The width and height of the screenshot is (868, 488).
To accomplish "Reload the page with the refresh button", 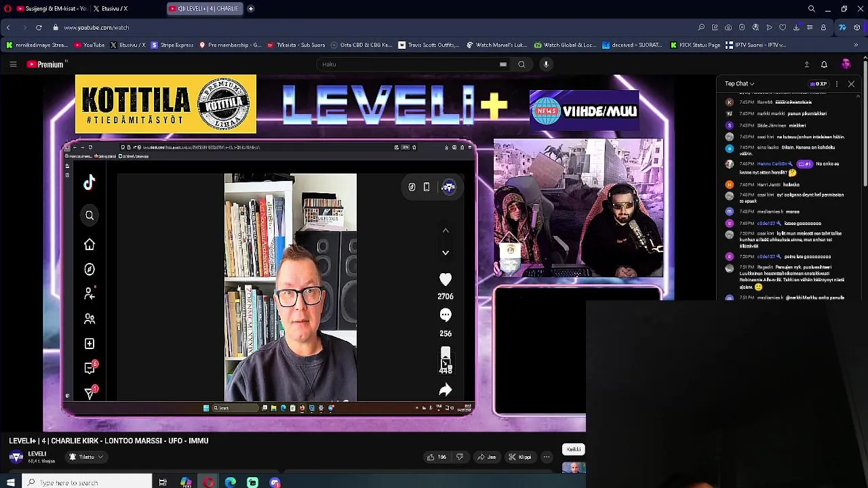I will [x=39, y=28].
